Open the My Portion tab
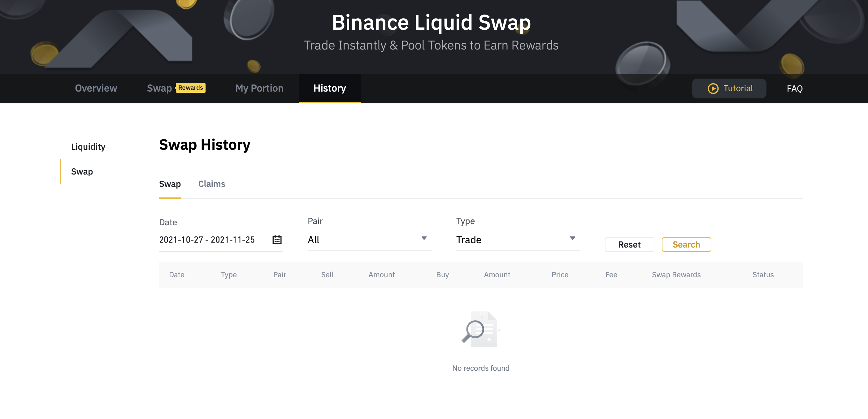This screenshot has width=868, height=419. pyautogui.click(x=259, y=88)
